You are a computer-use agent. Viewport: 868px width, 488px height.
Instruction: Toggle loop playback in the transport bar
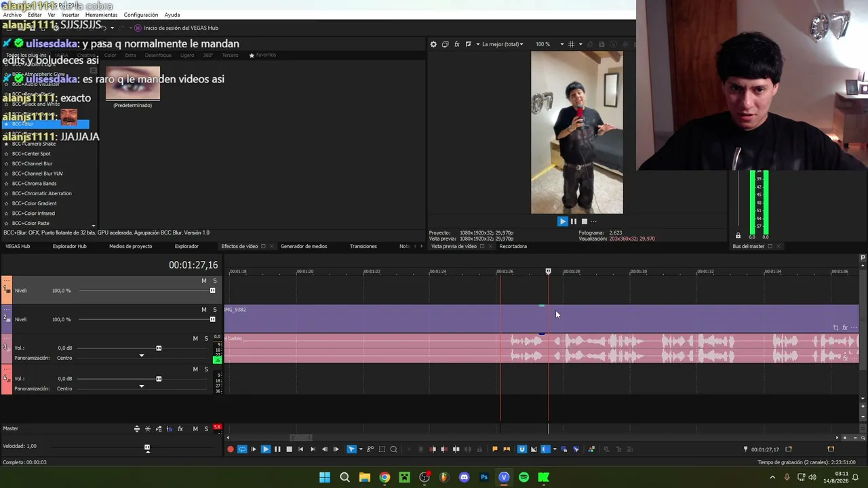242,449
